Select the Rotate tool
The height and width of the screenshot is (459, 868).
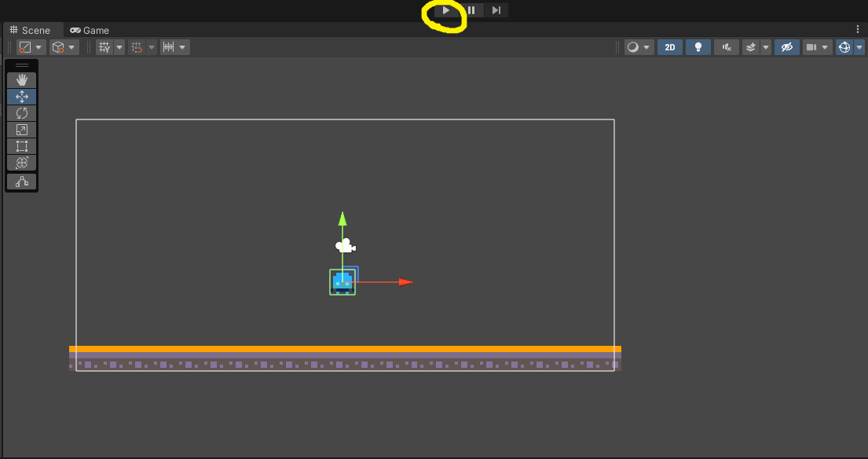click(21, 113)
